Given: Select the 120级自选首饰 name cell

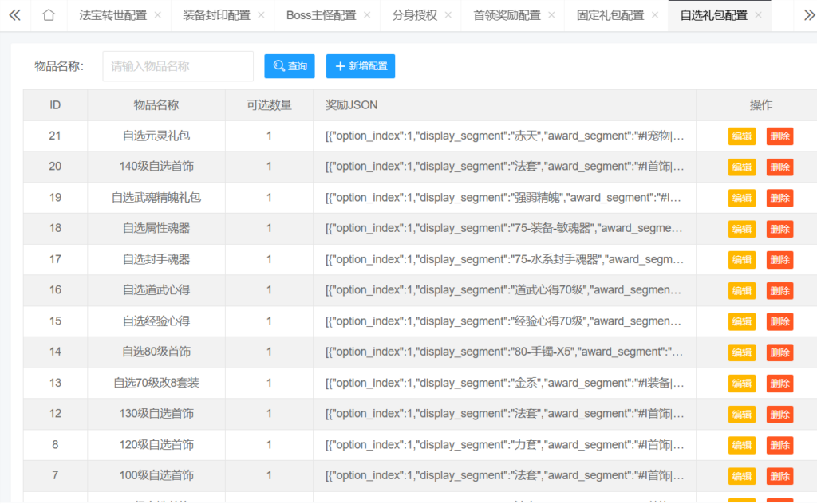Looking at the screenshot, I should click(156, 445).
